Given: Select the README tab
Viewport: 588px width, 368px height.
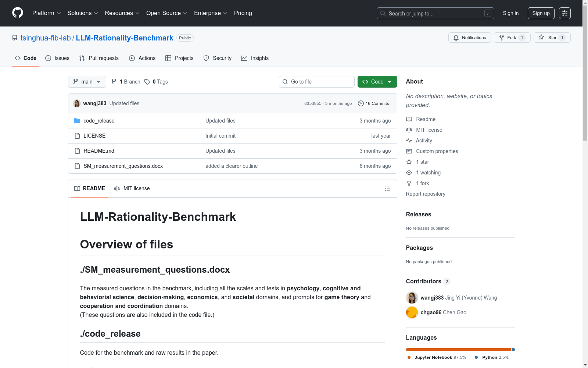Looking at the screenshot, I should tap(90, 188).
